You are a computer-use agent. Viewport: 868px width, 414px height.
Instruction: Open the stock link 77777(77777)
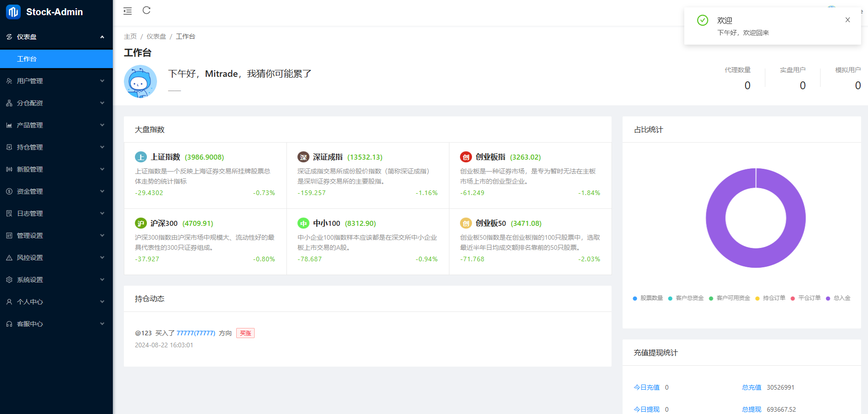coord(196,333)
